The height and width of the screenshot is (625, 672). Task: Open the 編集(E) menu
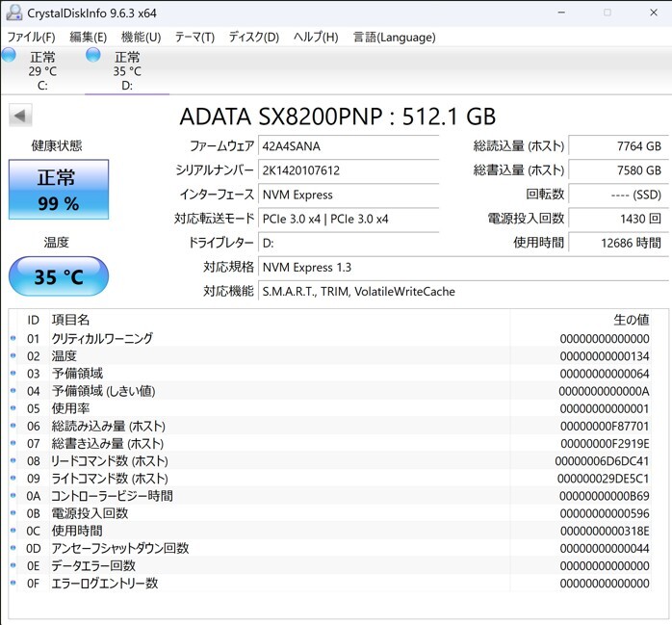point(89,38)
